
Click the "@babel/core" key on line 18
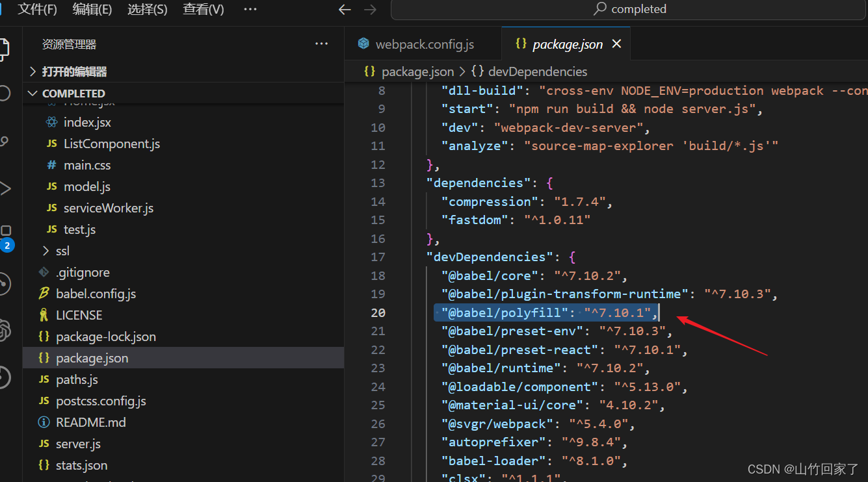490,275
